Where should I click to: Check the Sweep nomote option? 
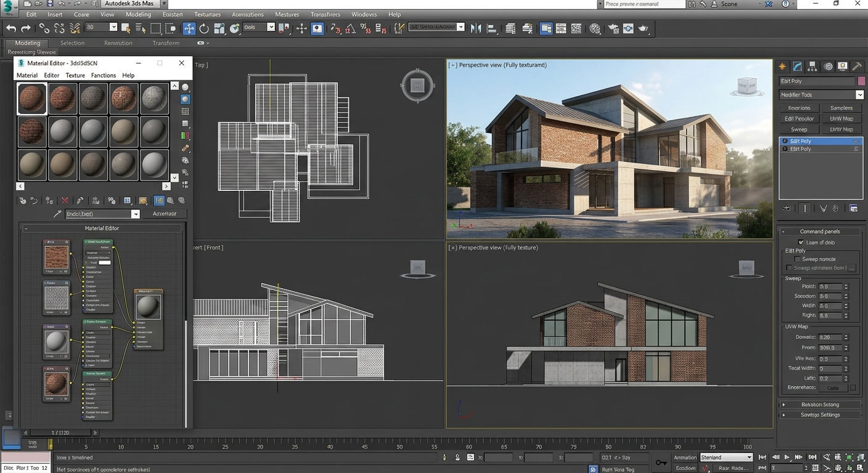coord(796,259)
